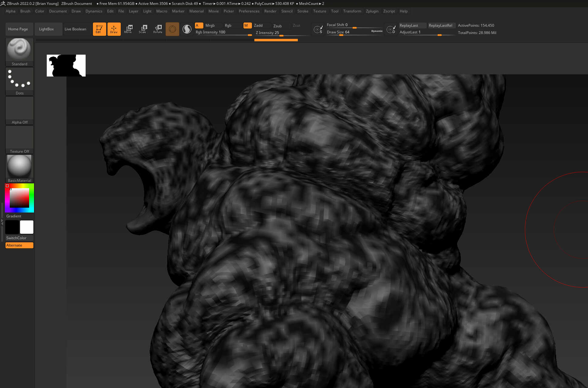Viewport: 588px width, 388px height.
Task: Click the LightBox button
Action: coord(46,29)
